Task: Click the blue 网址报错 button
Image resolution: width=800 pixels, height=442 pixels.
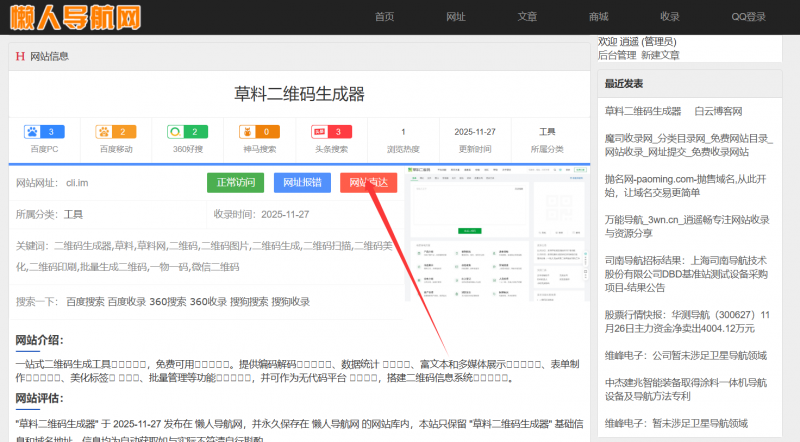Action: coord(302,183)
